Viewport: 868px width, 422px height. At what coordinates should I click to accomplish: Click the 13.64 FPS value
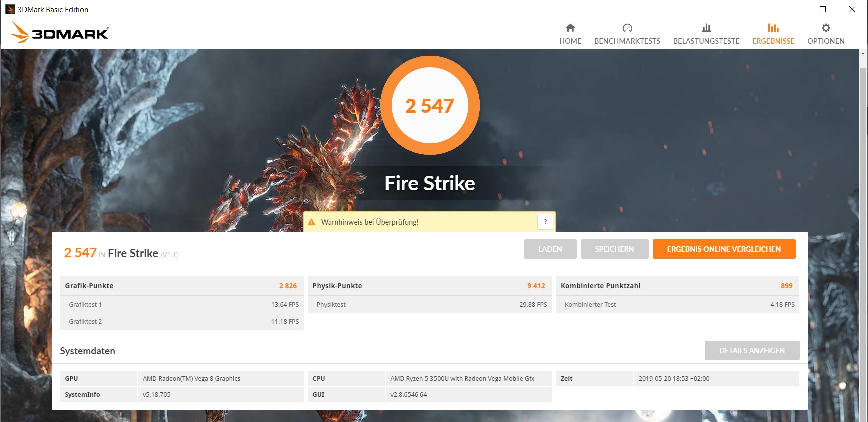285,304
